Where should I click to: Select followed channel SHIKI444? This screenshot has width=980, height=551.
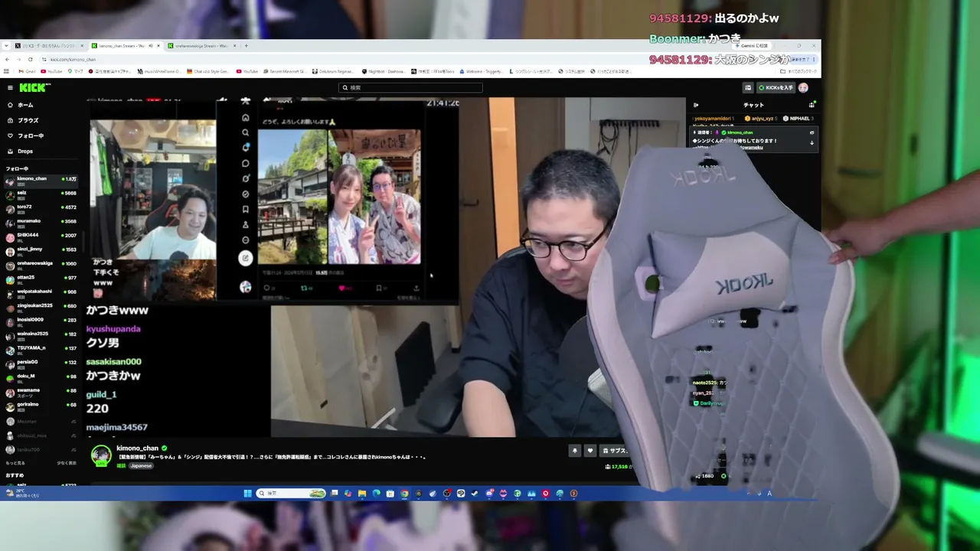coord(41,236)
